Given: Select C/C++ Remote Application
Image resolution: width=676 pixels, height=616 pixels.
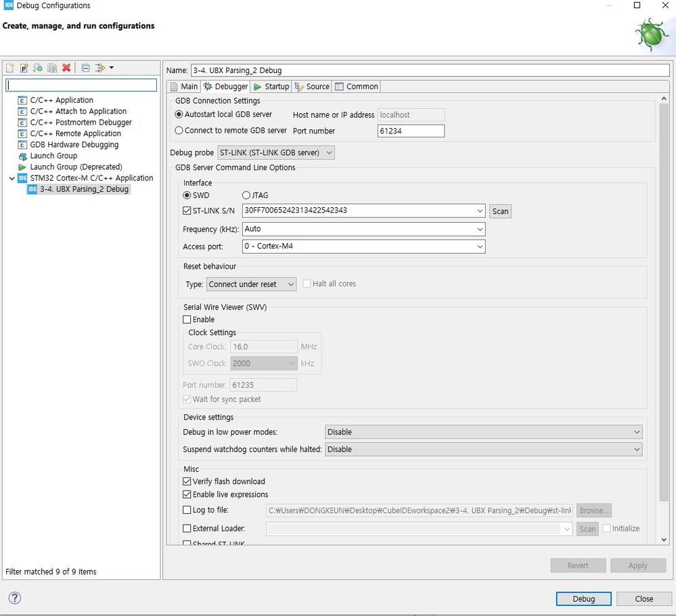Looking at the screenshot, I should click(75, 134).
